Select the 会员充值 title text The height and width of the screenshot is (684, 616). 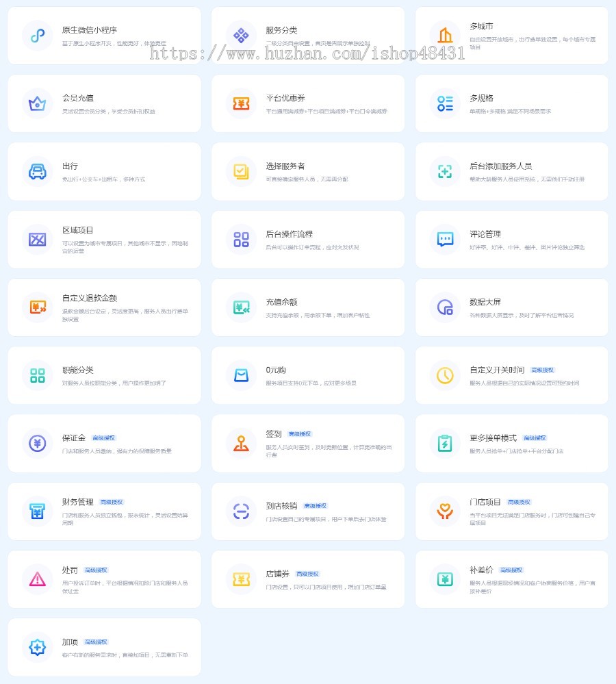(x=77, y=98)
